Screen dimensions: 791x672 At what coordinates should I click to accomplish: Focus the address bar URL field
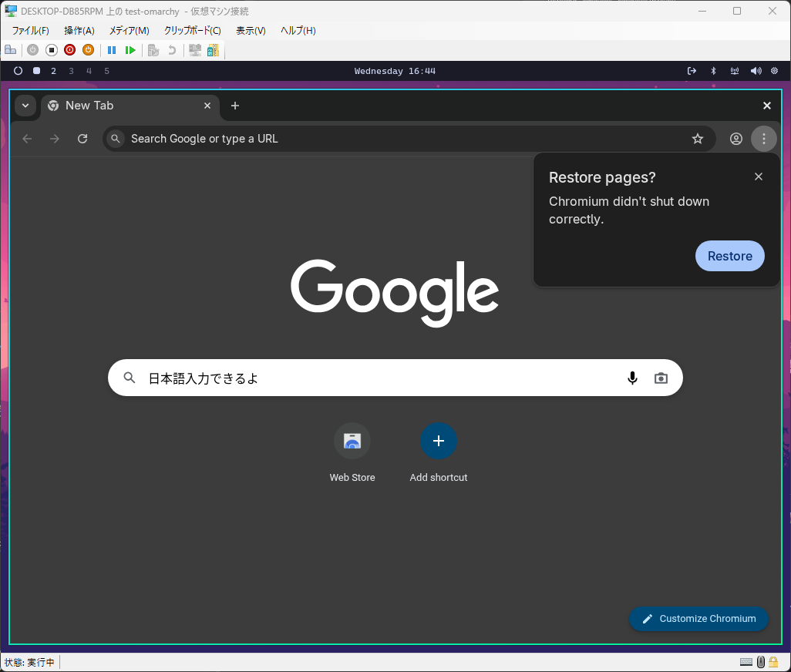(409, 139)
